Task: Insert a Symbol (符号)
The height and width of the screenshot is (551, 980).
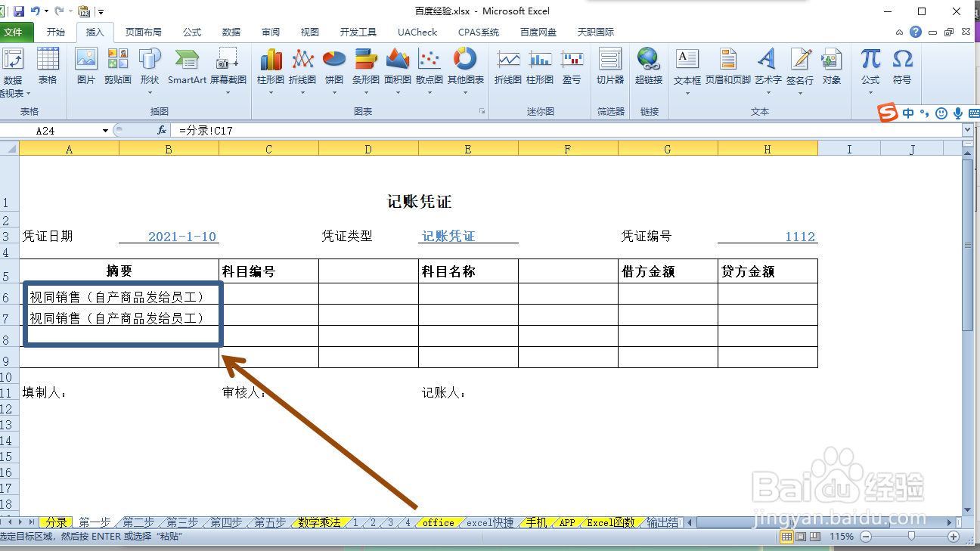Action: point(902,67)
